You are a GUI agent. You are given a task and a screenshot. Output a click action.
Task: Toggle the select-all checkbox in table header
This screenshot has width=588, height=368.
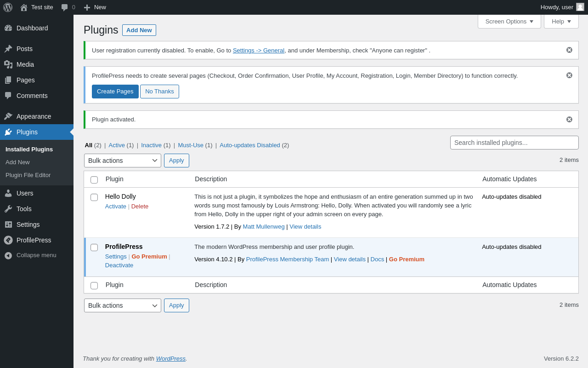pyautogui.click(x=94, y=180)
